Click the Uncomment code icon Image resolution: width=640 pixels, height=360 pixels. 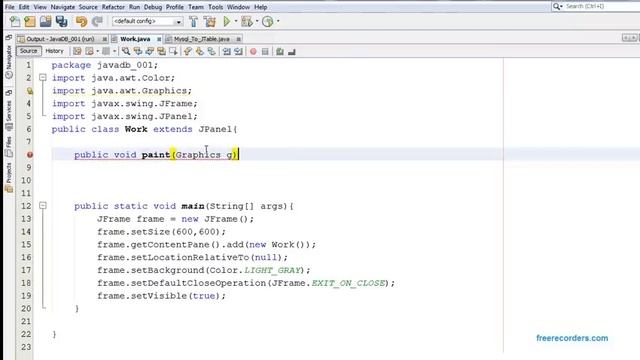(291, 51)
